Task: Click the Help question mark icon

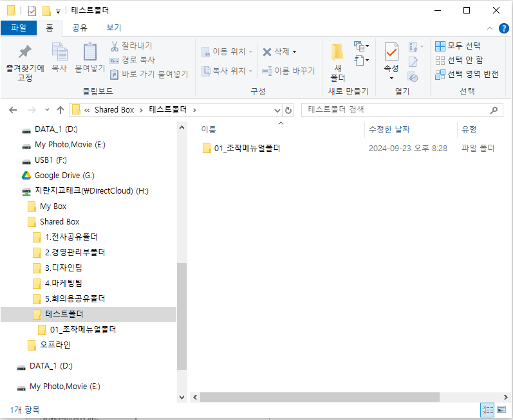Action: click(504, 28)
